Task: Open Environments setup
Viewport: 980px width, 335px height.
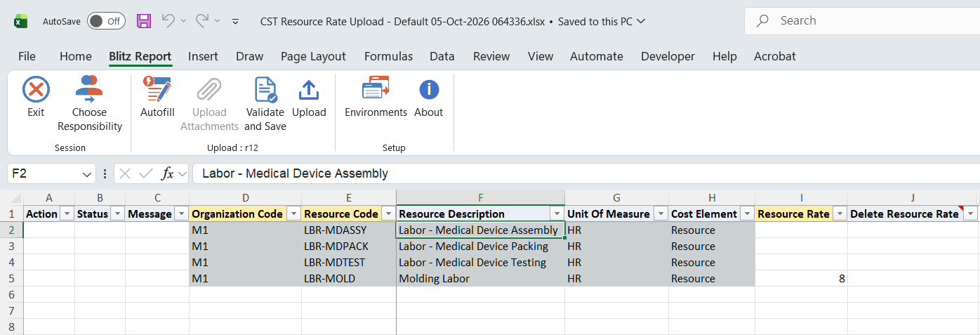Action: coord(376,98)
